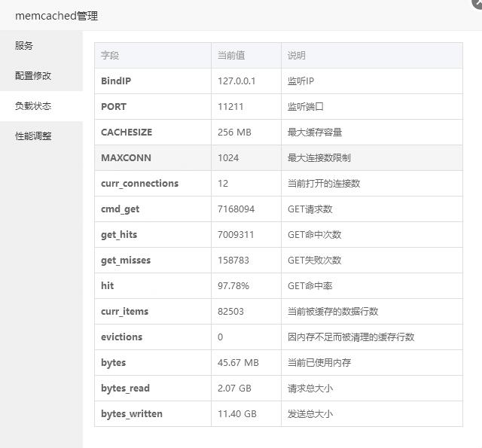
Task: Click the 字段 column header
Action: [110, 56]
